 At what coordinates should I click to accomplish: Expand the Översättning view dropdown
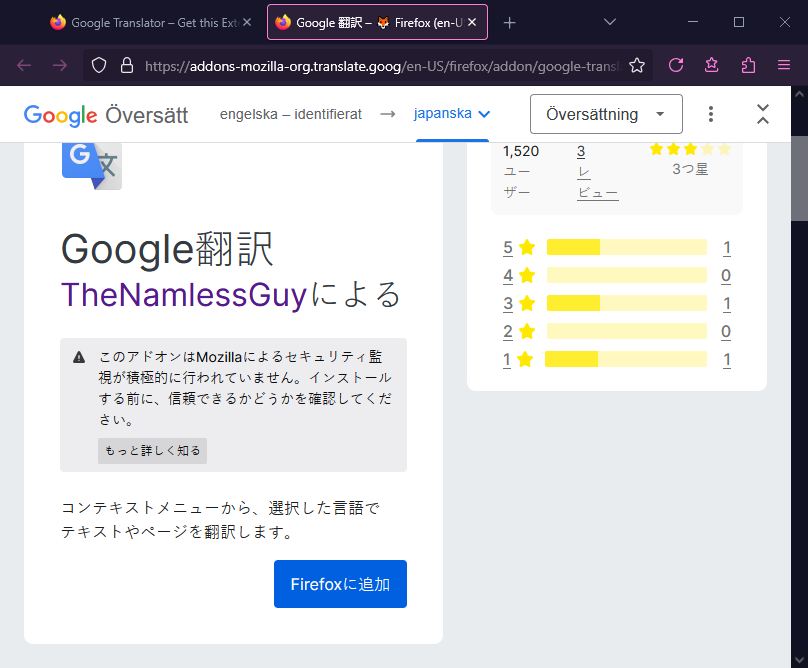point(606,114)
